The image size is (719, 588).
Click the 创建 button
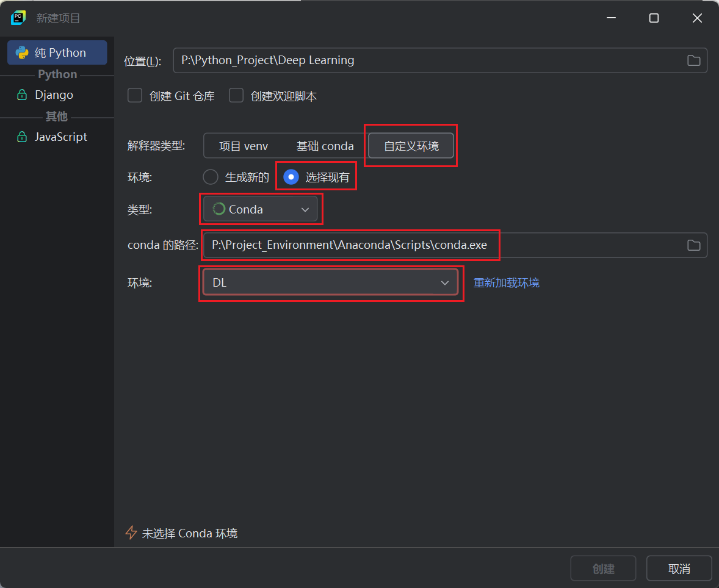click(x=603, y=568)
